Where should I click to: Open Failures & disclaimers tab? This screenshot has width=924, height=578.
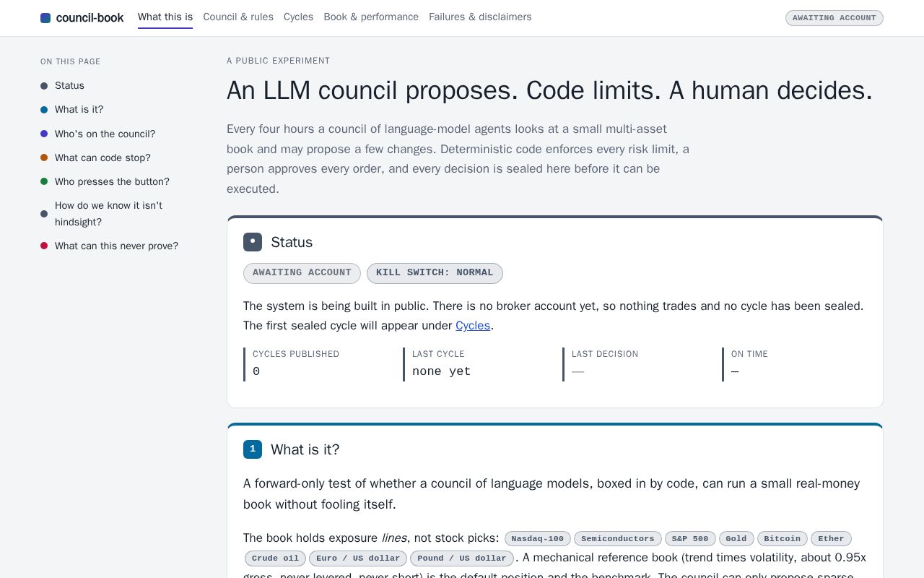[480, 17]
